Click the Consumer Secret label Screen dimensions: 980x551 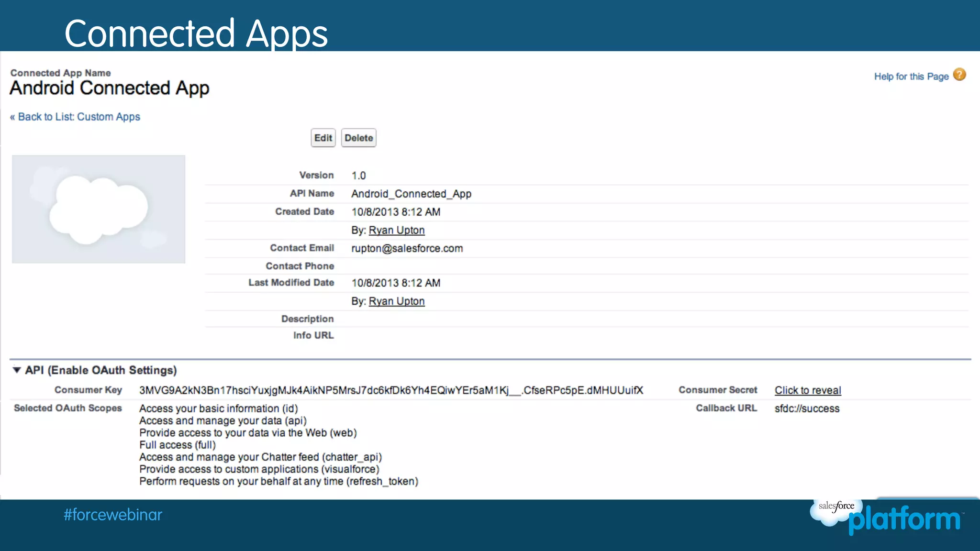(x=718, y=390)
